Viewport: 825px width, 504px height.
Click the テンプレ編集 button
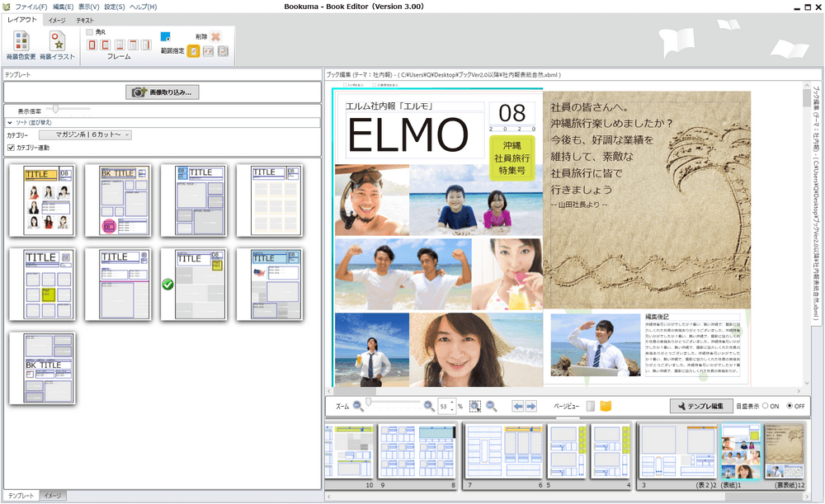pyautogui.click(x=701, y=406)
